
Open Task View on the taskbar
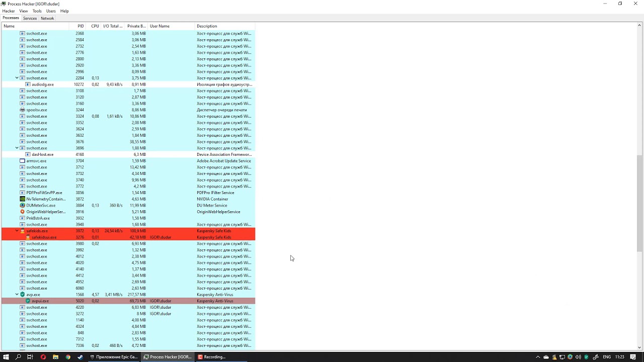point(30,357)
